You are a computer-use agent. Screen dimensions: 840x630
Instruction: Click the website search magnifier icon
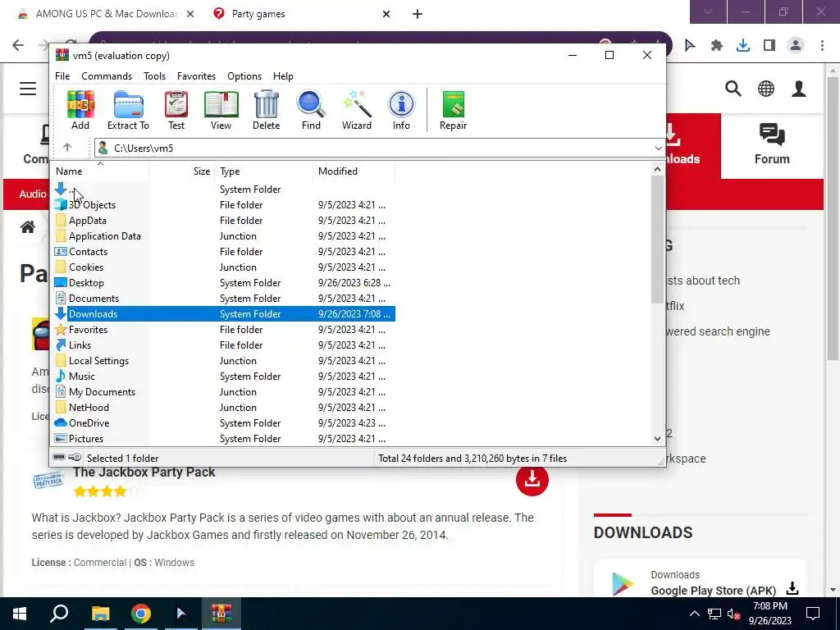(x=733, y=89)
